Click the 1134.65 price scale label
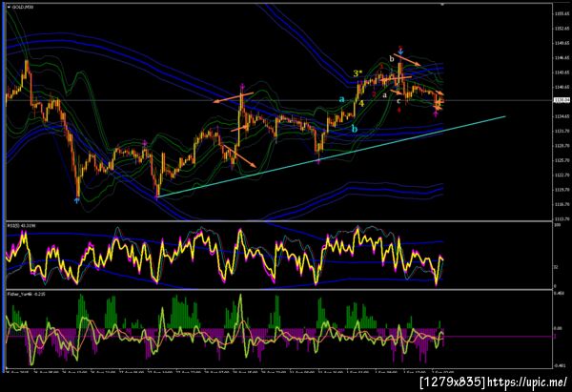572x392 pixels. click(x=562, y=116)
